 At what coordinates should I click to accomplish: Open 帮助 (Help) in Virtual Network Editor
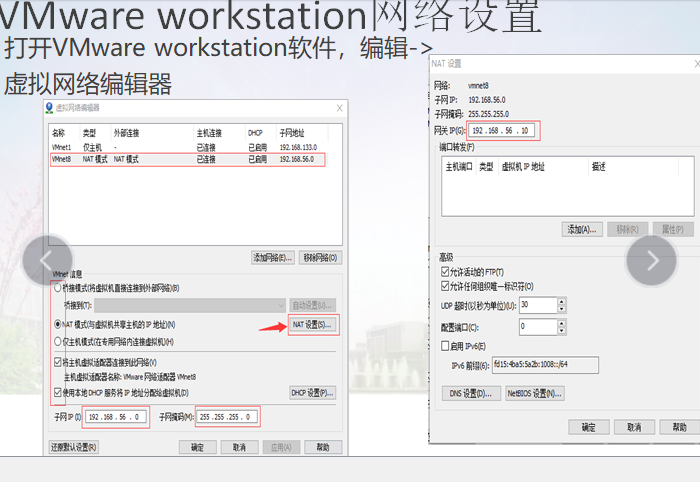tap(323, 447)
